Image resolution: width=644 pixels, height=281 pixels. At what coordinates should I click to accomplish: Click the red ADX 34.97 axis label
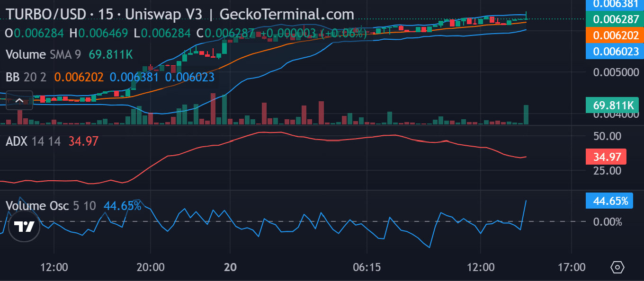tap(606, 157)
